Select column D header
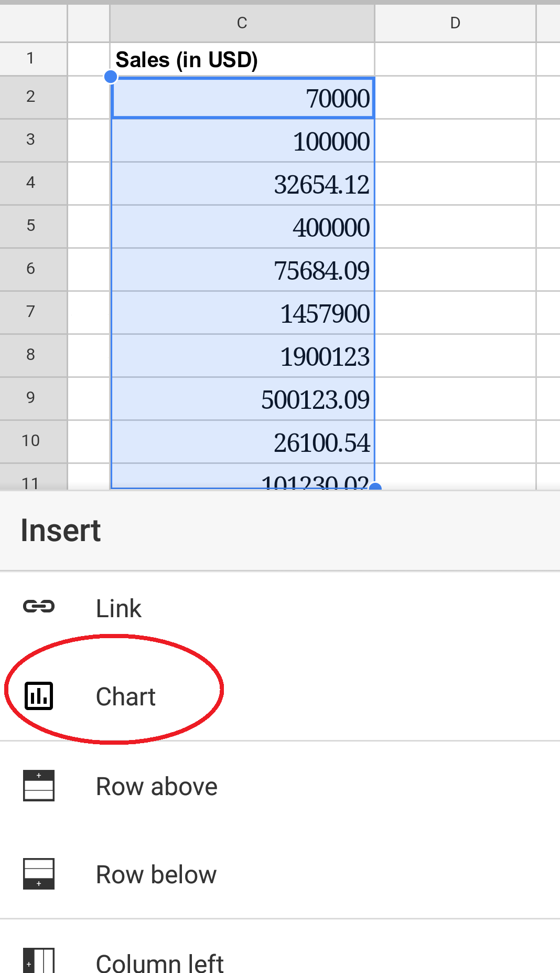This screenshot has height=973, width=560. [x=455, y=23]
